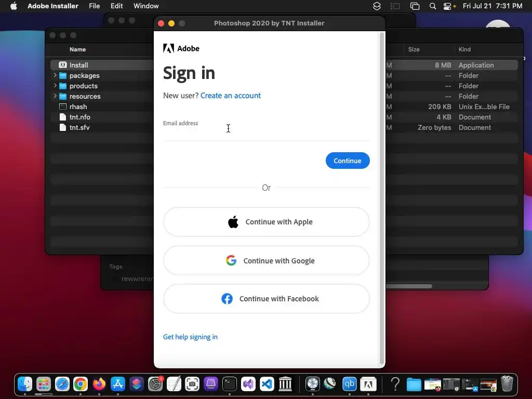532x399 pixels.
Task: Click the Create an account link
Action: pyautogui.click(x=231, y=96)
